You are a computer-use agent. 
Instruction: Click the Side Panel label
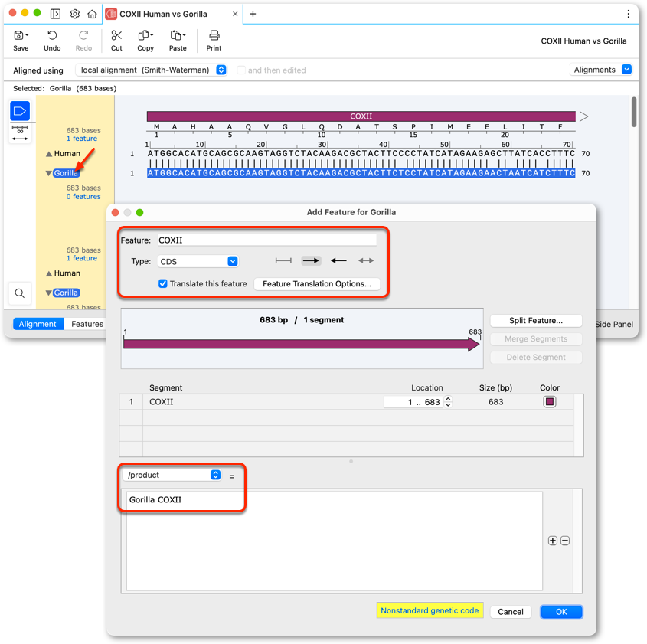coord(614,324)
